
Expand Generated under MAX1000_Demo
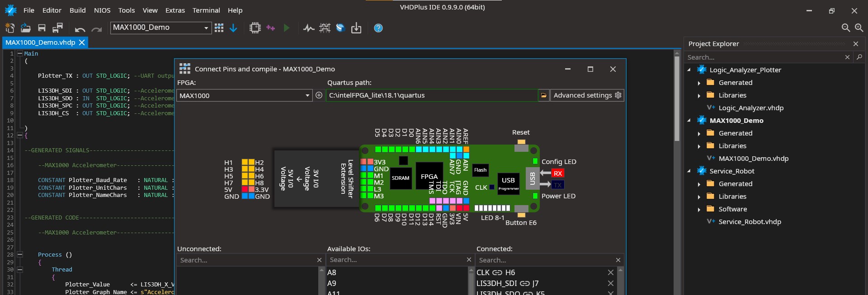click(699, 133)
